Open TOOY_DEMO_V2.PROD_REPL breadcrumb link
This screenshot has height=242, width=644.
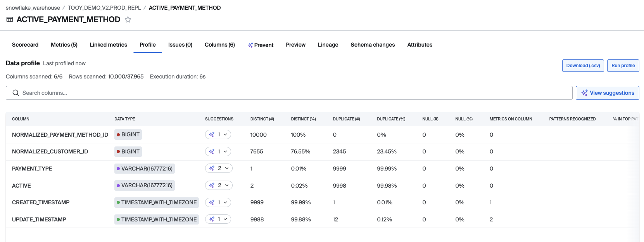coord(104,8)
